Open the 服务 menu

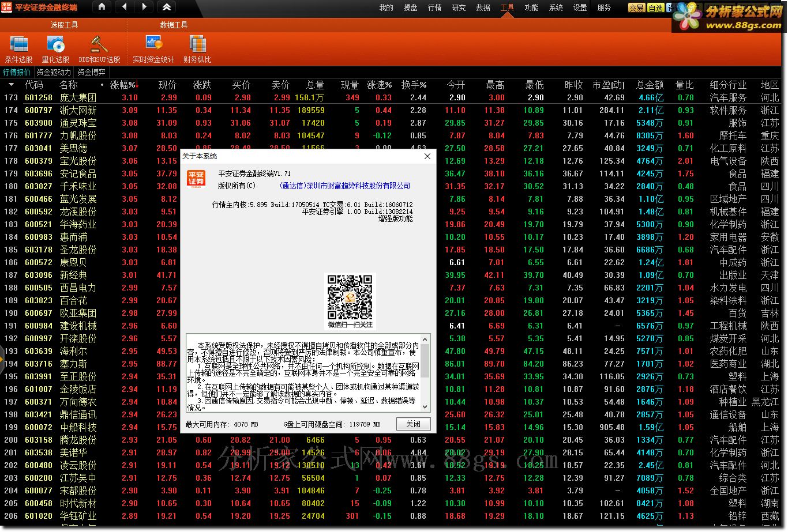click(605, 7)
